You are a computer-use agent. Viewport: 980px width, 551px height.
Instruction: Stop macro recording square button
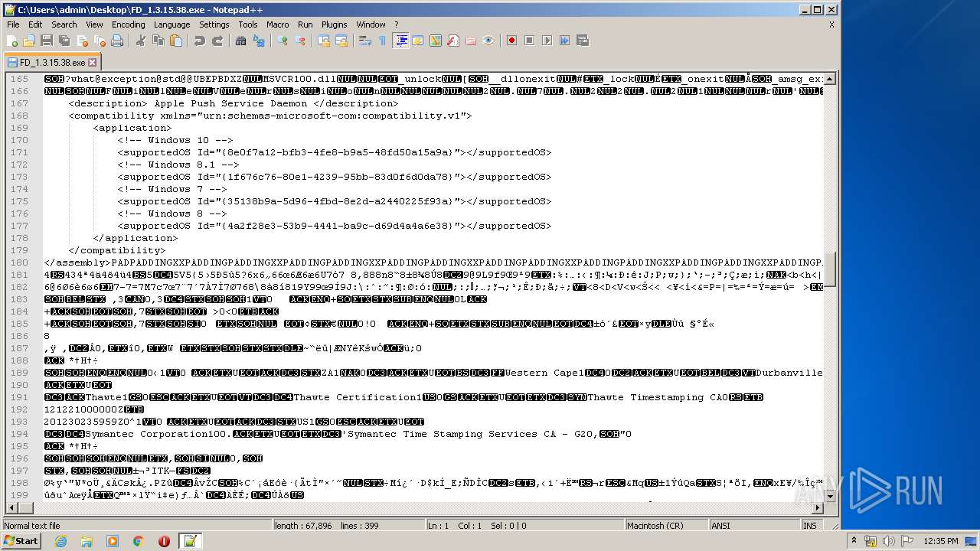coord(529,41)
